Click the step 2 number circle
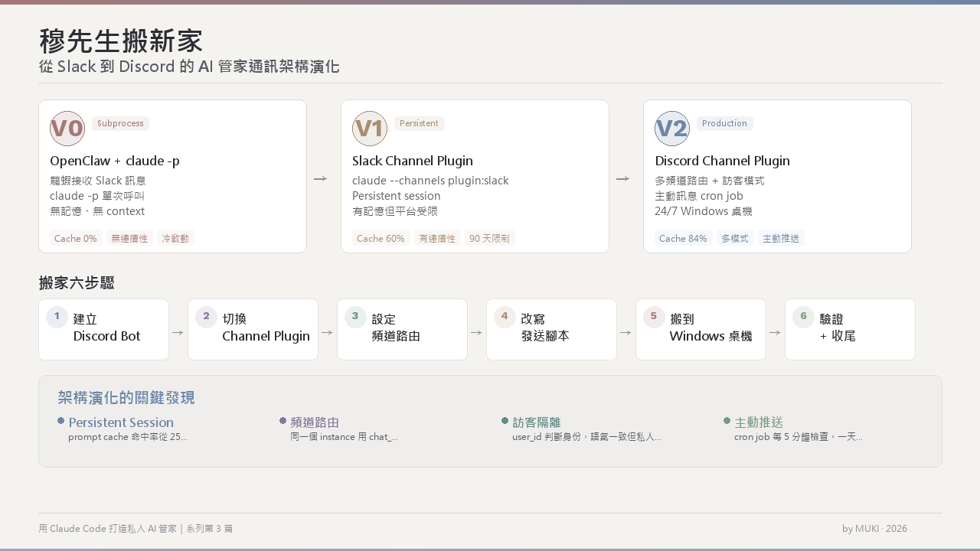The image size is (980, 551). coord(206,317)
